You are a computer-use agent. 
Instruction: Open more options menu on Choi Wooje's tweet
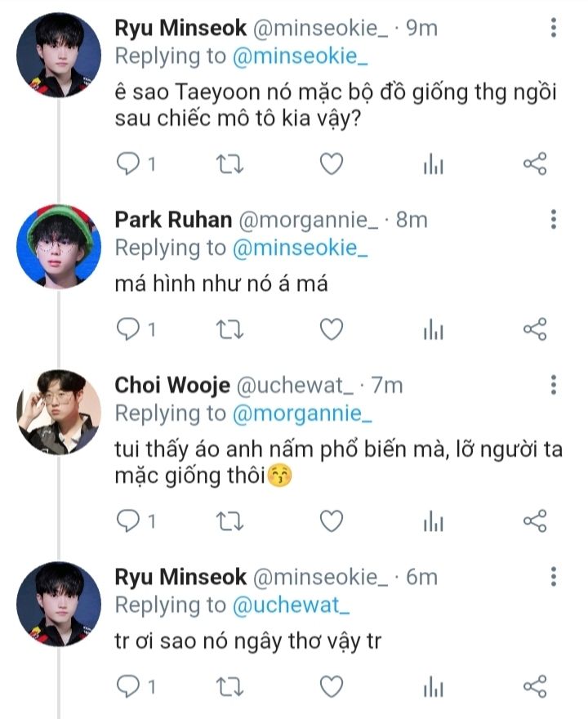click(x=554, y=385)
